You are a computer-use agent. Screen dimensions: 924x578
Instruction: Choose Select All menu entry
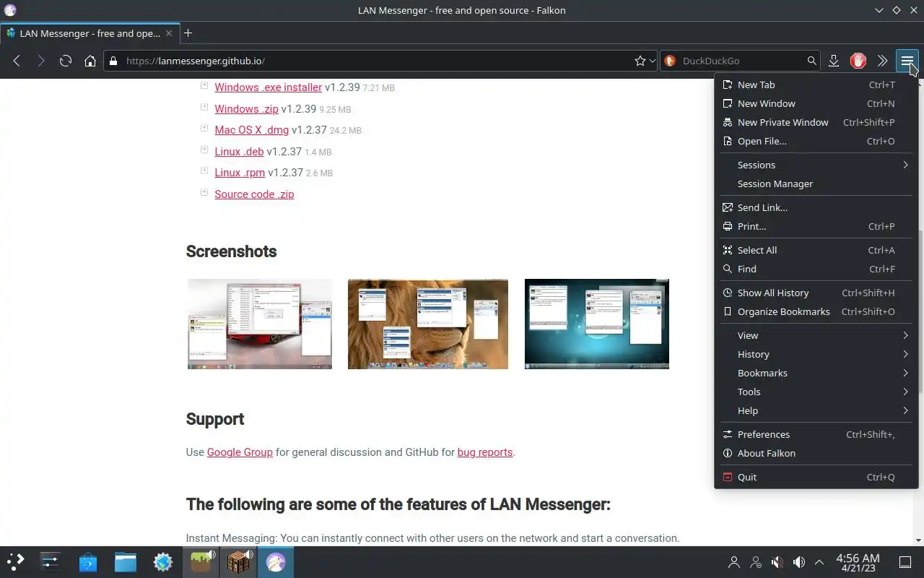[x=816, y=250]
